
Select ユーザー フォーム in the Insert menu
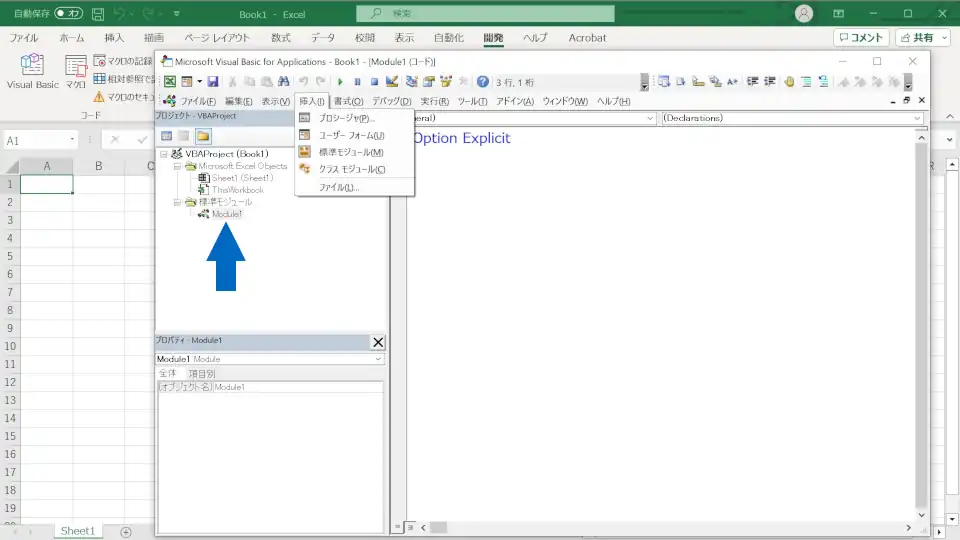pyautogui.click(x=351, y=135)
